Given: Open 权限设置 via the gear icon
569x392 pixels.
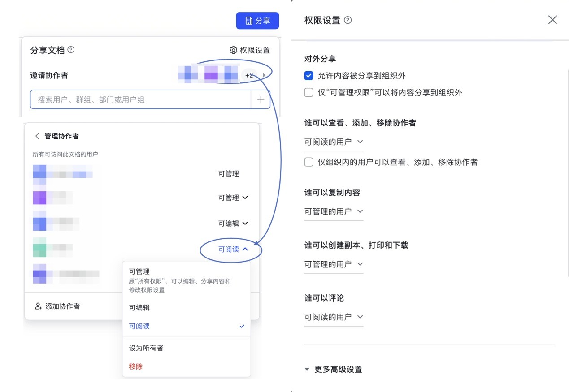Looking at the screenshot, I should [233, 50].
